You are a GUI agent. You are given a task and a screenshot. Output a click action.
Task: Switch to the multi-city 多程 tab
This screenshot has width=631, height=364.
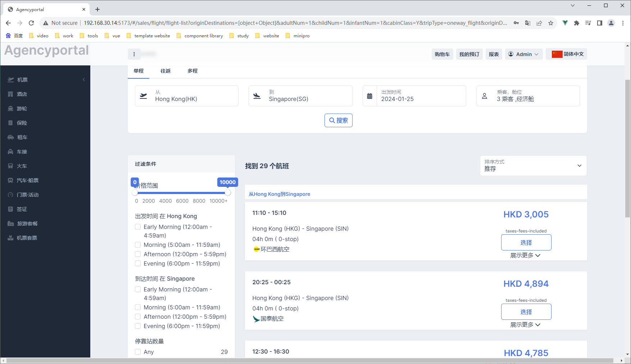pyautogui.click(x=192, y=71)
